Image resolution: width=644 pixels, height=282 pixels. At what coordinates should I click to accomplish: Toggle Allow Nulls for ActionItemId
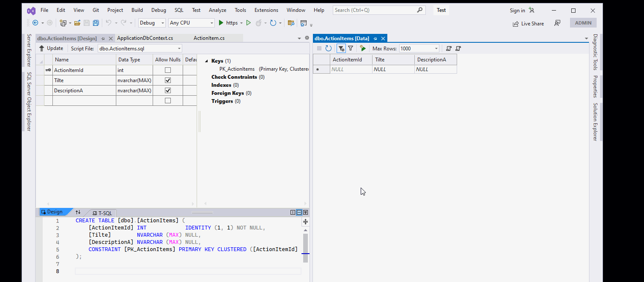(168, 70)
